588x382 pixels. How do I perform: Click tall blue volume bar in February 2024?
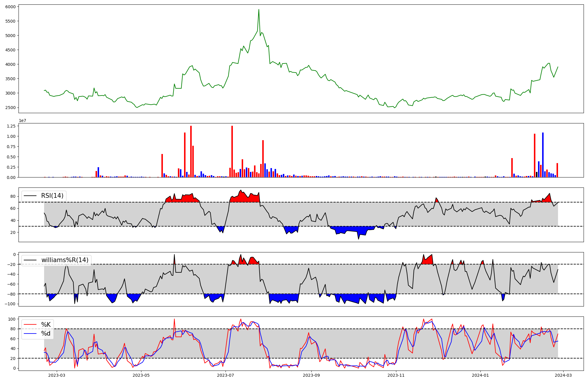coord(543,155)
